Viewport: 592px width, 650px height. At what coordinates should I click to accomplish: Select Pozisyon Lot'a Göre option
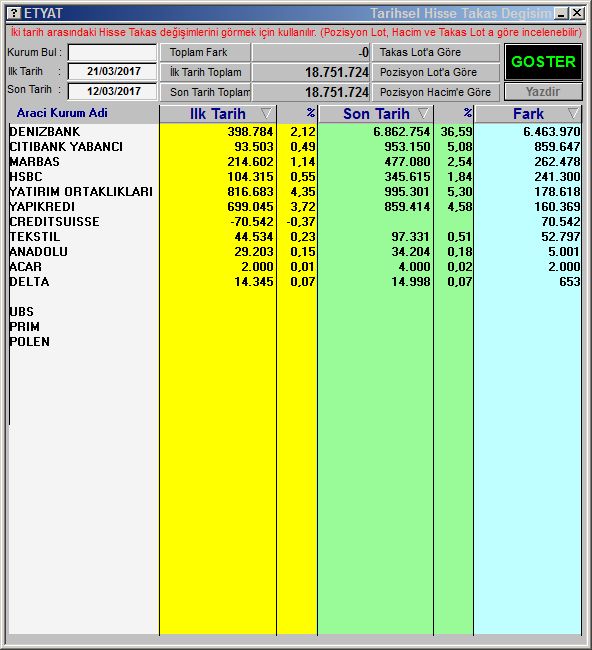pyautogui.click(x=436, y=72)
